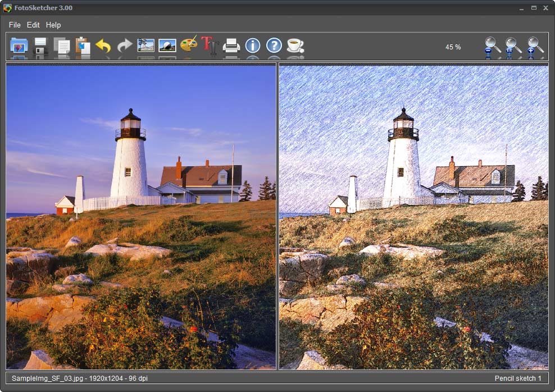Image resolution: width=555 pixels, height=392 pixels.
Task: Click the donate coffee cup icon
Action: (x=294, y=47)
